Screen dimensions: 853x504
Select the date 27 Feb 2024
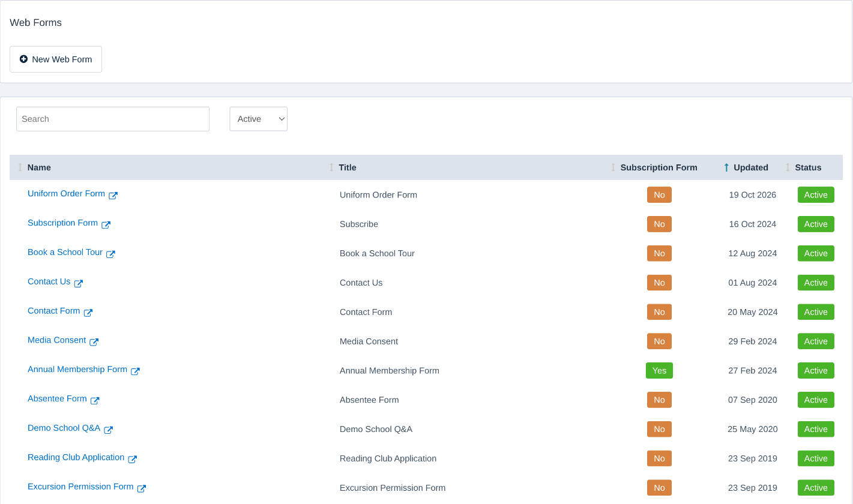(753, 371)
